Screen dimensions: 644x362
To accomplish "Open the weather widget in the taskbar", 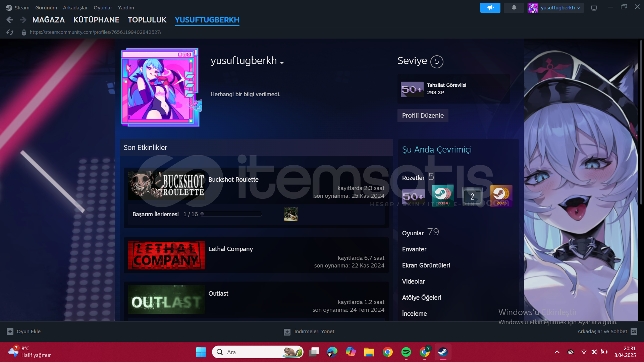I will [x=30, y=352].
